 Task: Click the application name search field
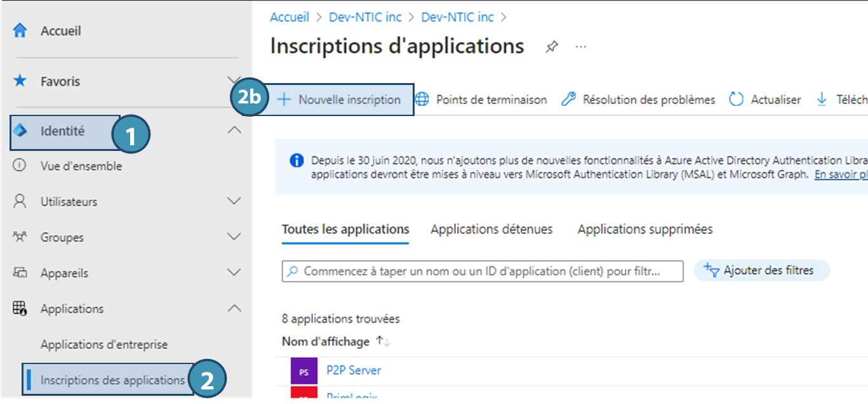pos(483,271)
